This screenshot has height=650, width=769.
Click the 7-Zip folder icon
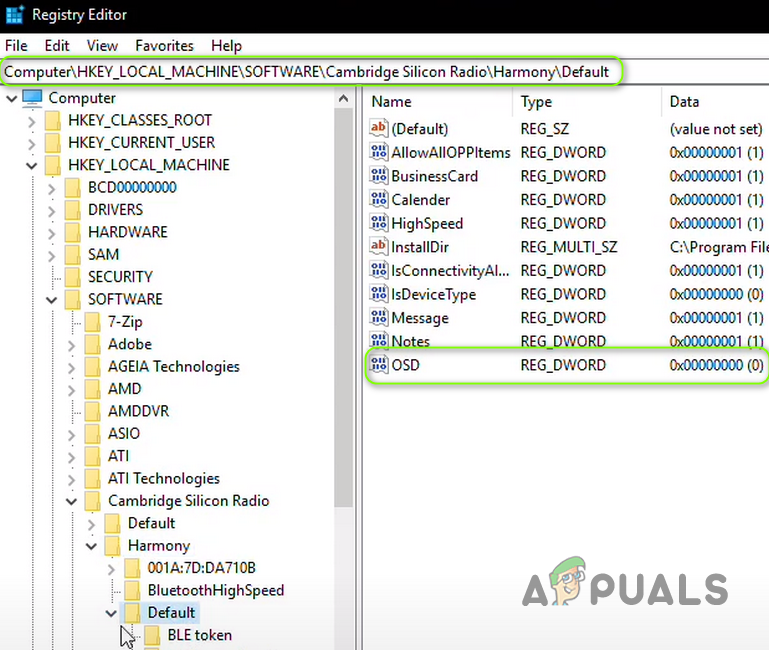click(x=92, y=322)
